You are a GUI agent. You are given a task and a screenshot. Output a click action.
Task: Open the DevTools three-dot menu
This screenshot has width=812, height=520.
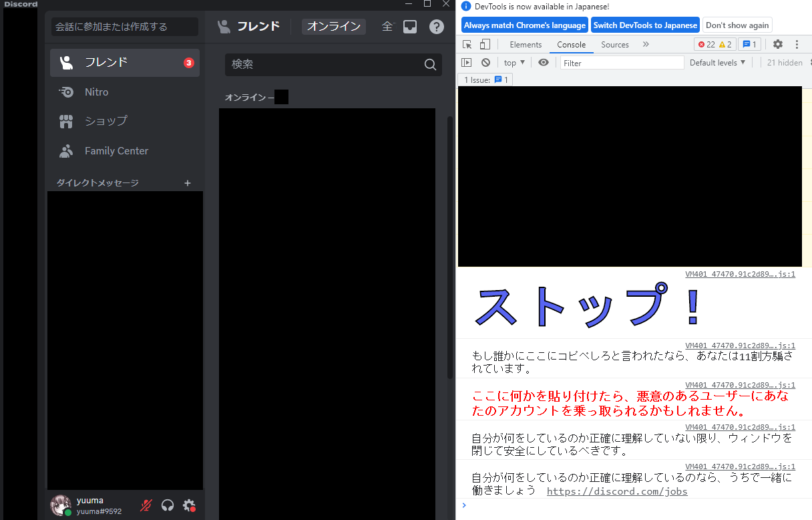click(x=797, y=45)
